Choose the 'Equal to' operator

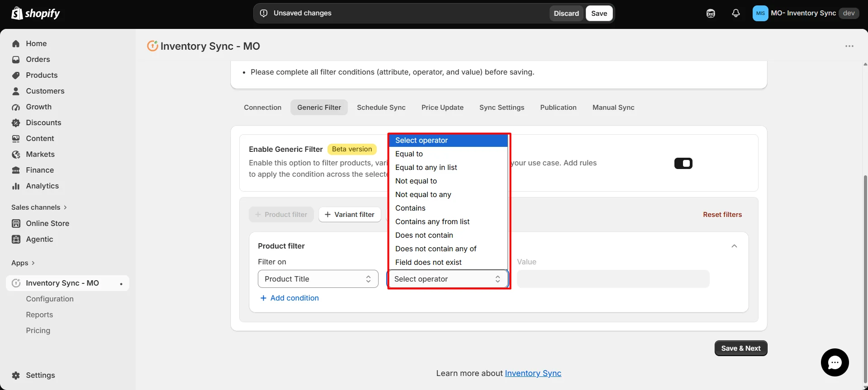pos(448,154)
